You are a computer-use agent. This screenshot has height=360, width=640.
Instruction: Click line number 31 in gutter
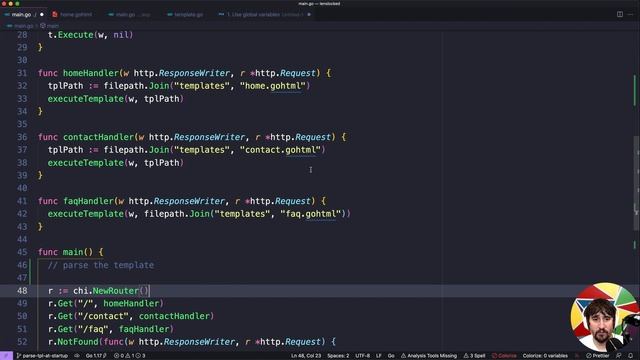point(22,73)
